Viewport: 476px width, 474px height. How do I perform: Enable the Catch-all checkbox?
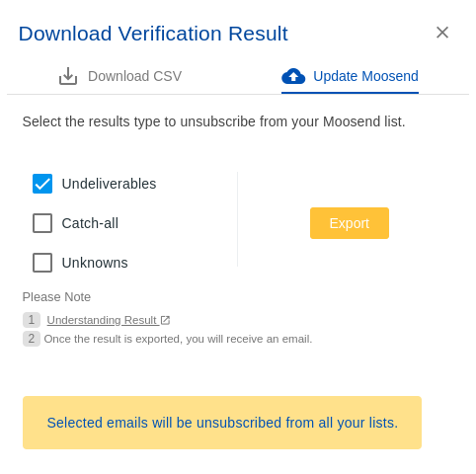(42, 223)
